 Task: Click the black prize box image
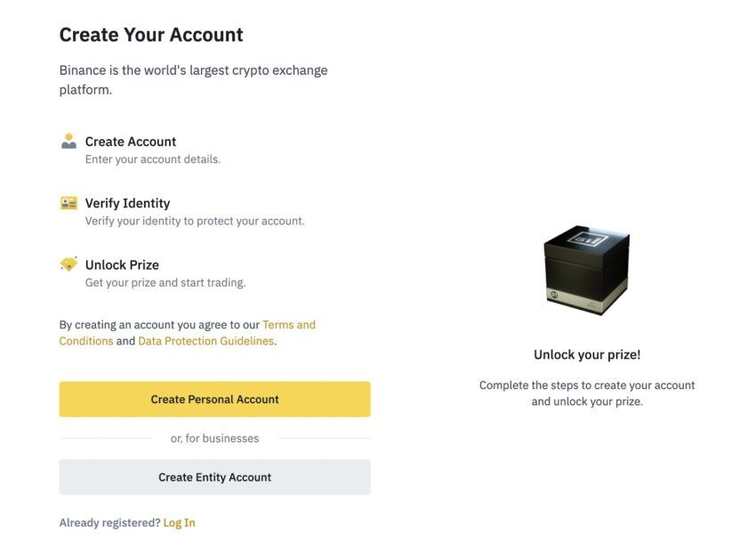pos(587,270)
